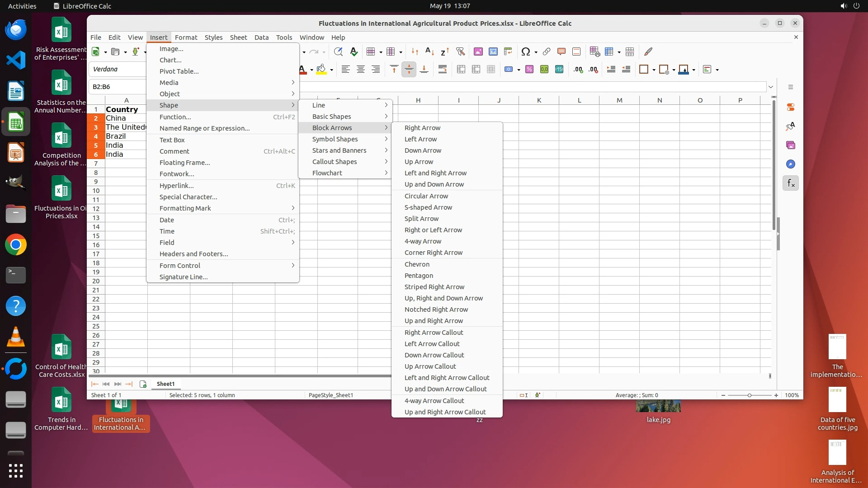The image size is (868, 488).
Task: Click the Format as Percent icon
Action: [529, 69]
